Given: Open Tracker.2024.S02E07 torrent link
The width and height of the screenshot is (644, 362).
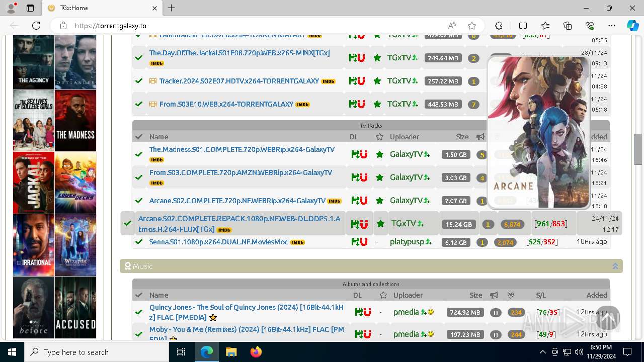Looking at the screenshot, I should pyautogui.click(x=239, y=81).
